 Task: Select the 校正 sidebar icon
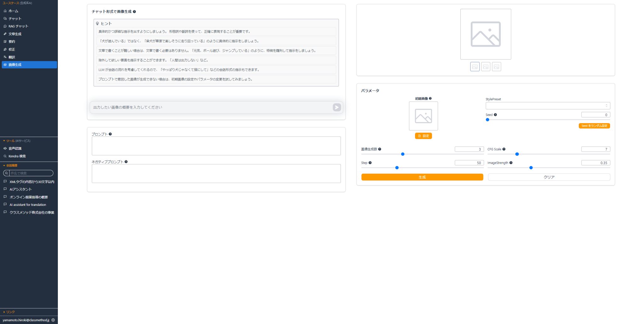5,49
